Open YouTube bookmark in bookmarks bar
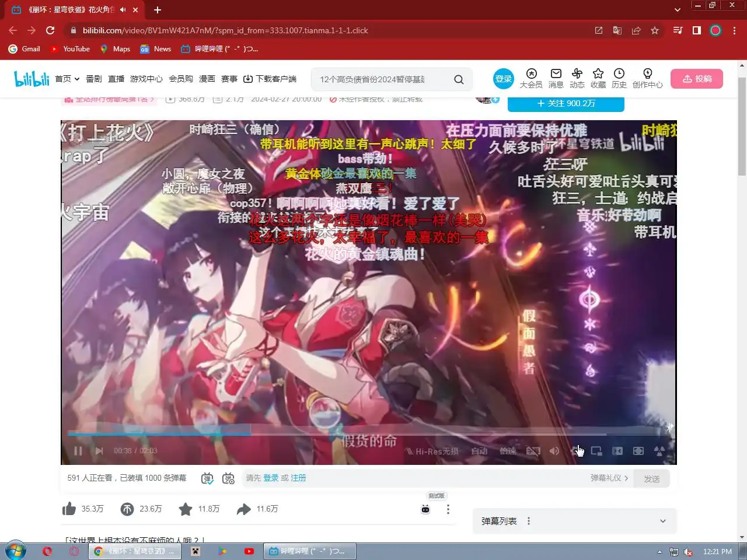 coord(70,49)
